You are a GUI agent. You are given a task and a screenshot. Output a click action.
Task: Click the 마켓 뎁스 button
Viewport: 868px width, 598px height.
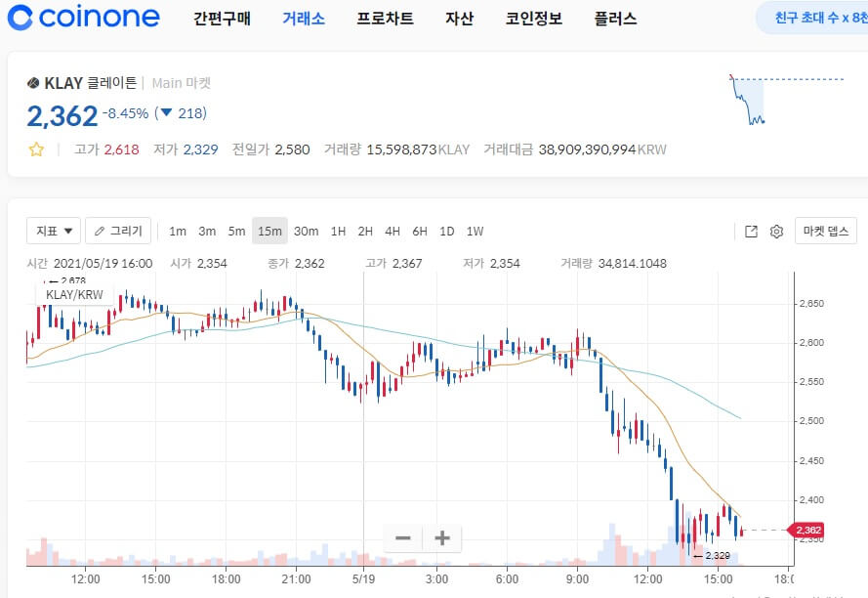pyautogui.click(x=826, y=231)
